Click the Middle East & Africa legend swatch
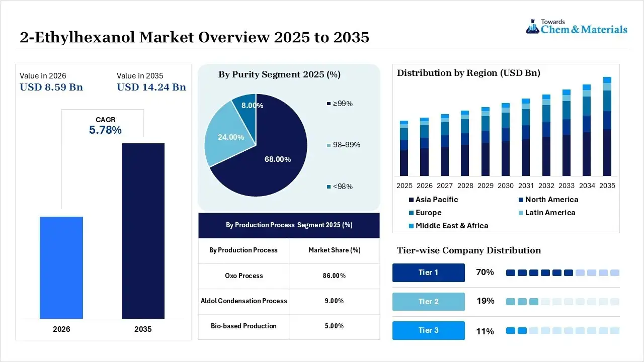Viewport: 644px width, 362px height. [411, 226]
